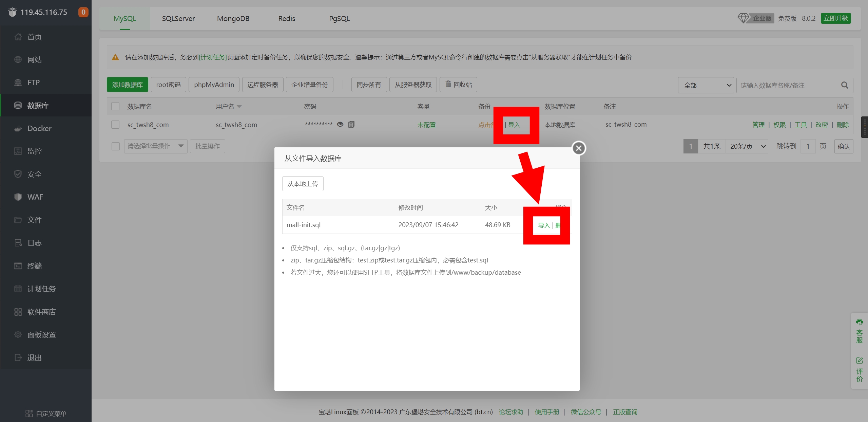Click the search magnifier icon
Image resolution: width=868 pixels, height=422 pixels.
[845, 85]
